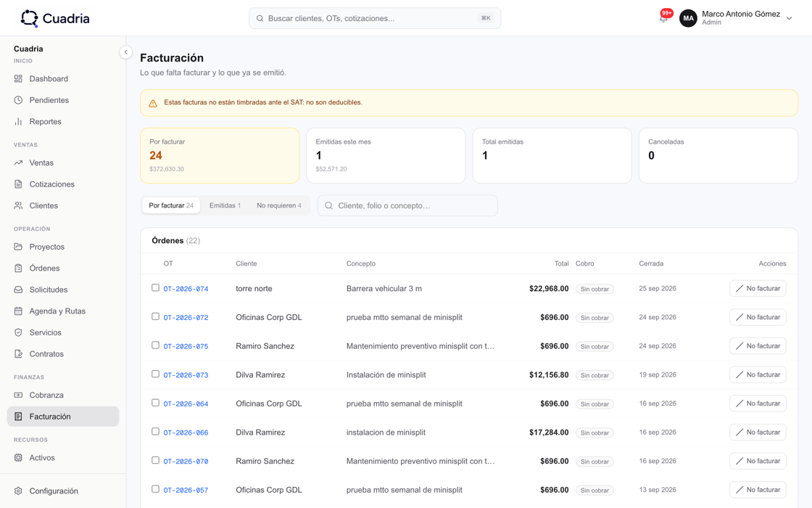Viewport: 812px width, 508px height.
Task: Switch to the Emitidas tab
Action: point(225,205)
